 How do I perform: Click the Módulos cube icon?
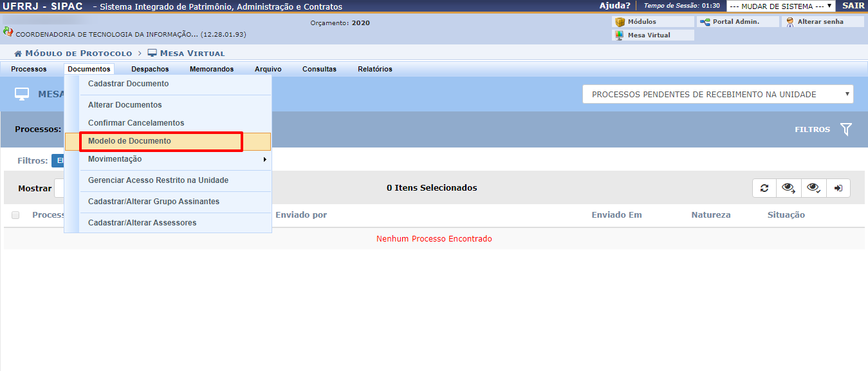point(620,22)
